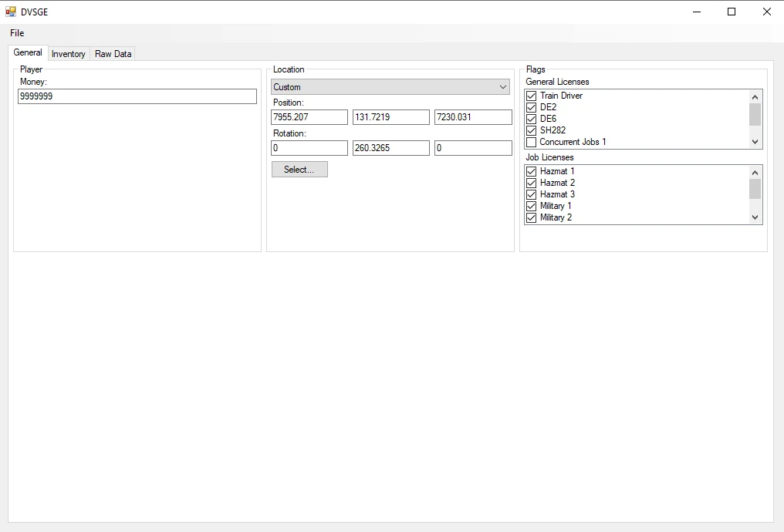Viewport: 784px width, 532px height.
Task: Enable the Concurrent Jobs 1 checkbox
Action: click(531, 142)
